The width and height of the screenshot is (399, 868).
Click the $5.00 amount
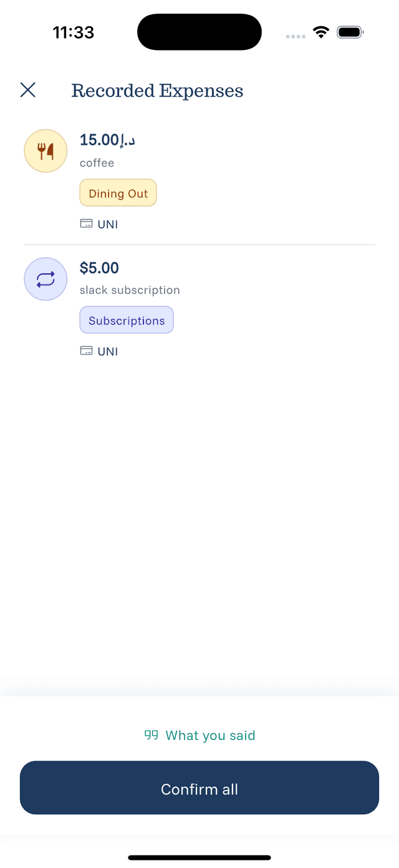(99, 267)
